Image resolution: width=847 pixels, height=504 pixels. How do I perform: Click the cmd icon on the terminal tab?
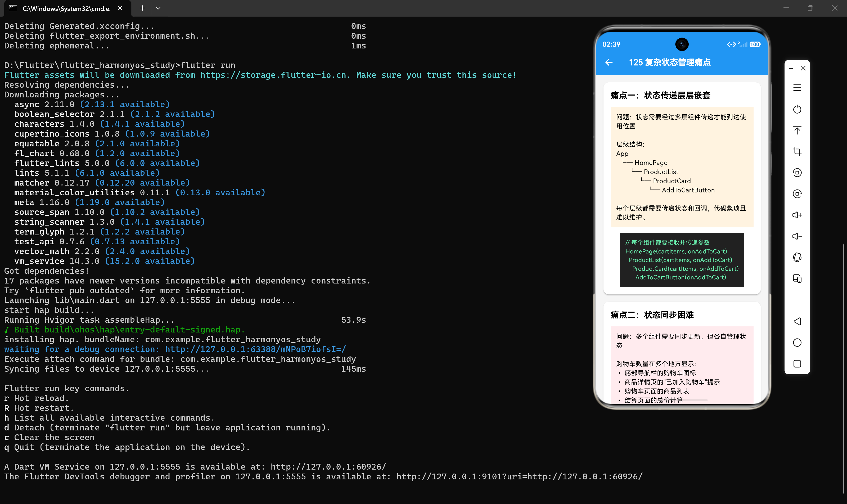(x=13, y=8)
